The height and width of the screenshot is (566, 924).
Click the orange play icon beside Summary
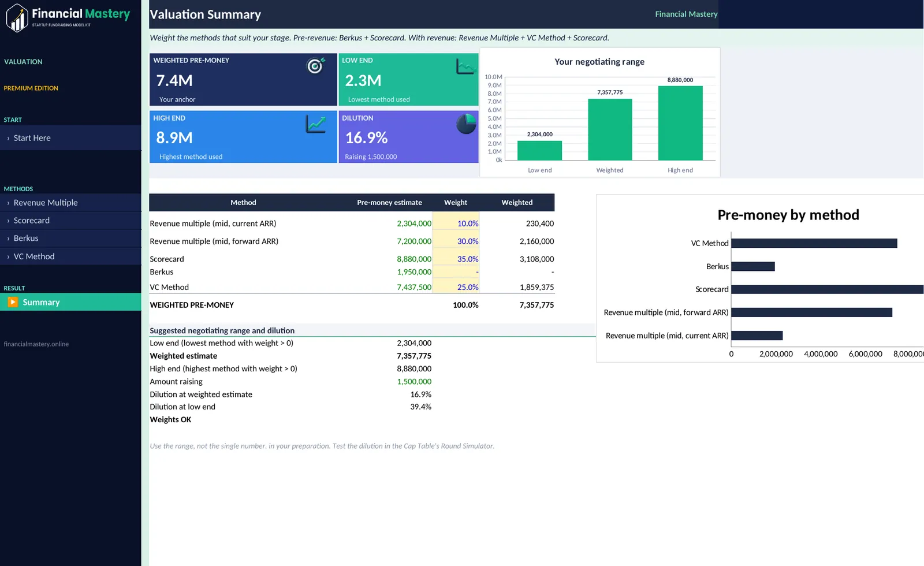13,302
